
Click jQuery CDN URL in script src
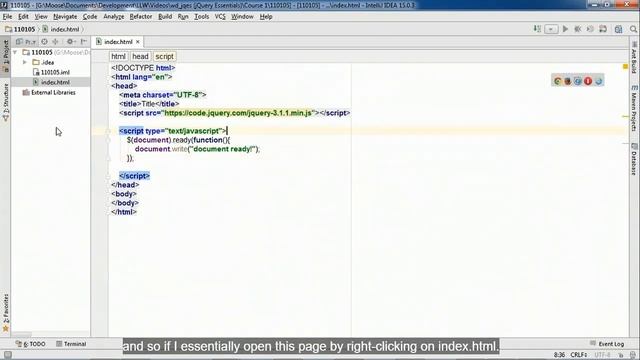[238, 113]
